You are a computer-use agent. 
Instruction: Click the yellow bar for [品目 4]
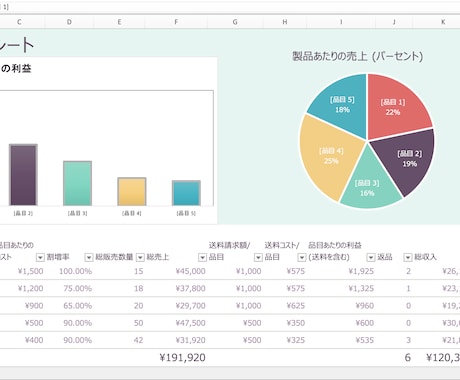(132, 192)
